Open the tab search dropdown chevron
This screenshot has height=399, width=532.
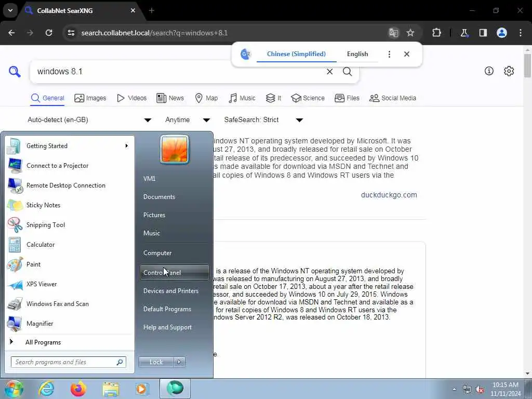(x=10, y=10)
